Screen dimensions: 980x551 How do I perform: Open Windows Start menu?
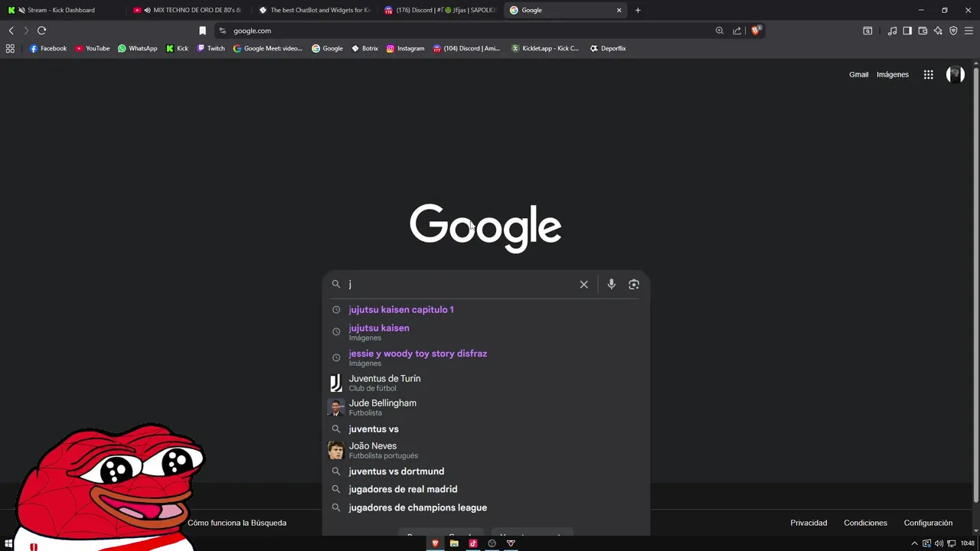coord(9,543)
